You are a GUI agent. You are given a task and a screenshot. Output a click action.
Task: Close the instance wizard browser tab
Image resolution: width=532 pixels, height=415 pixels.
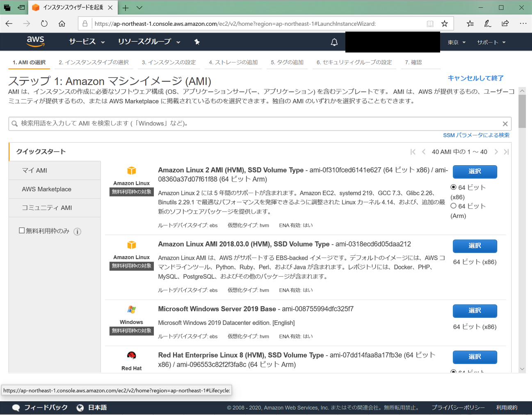pos(110,7)
